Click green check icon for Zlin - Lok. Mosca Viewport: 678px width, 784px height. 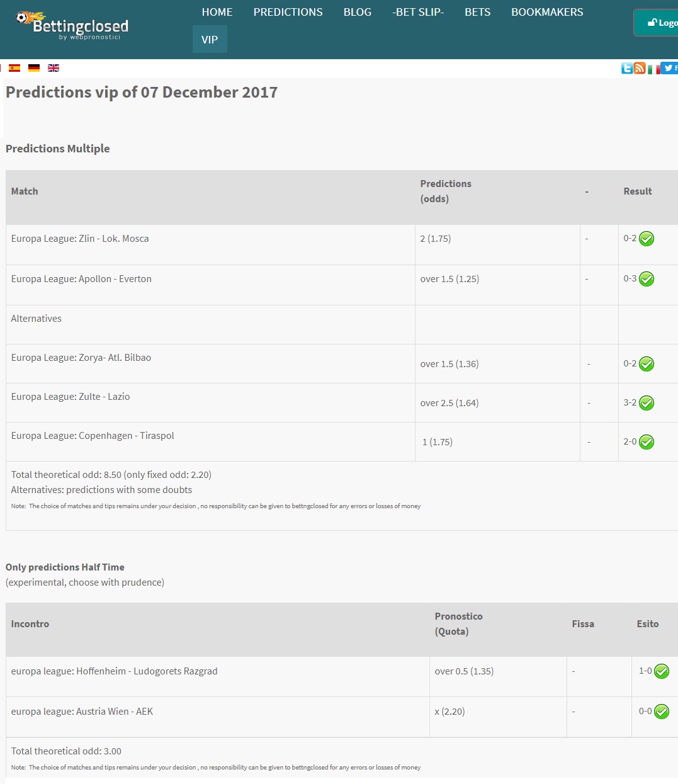point(647,239)
